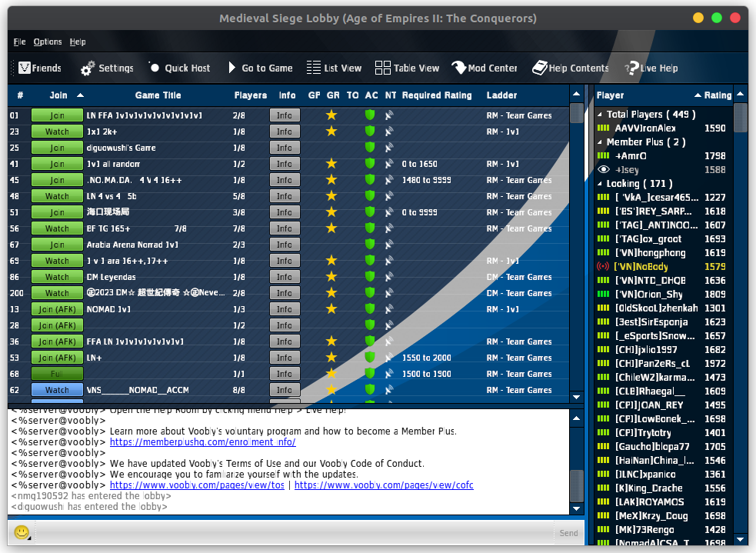The image size is (756, 553).
Task: Click the gold star for game 41
Action: click(331, 164)
